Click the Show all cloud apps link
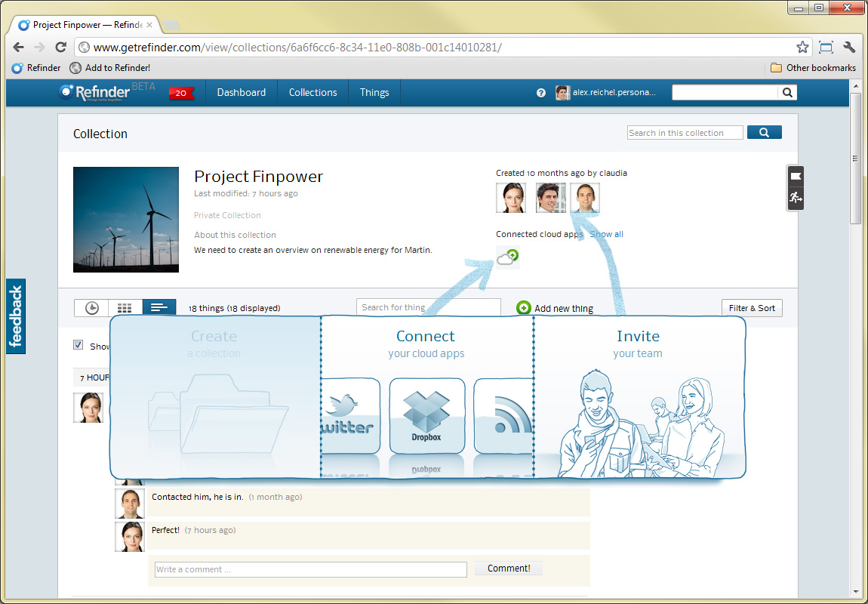This screenshot has height=604, width=868. pos(607,234)
